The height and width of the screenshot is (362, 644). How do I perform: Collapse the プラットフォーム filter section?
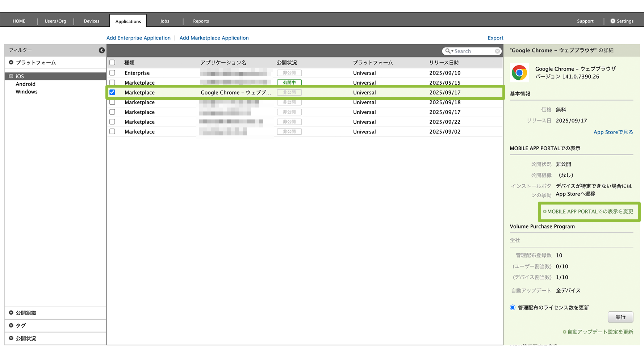[11, 63]
